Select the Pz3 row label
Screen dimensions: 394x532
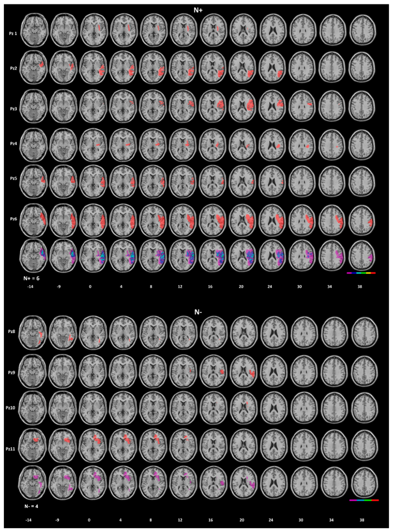point(13,109)
